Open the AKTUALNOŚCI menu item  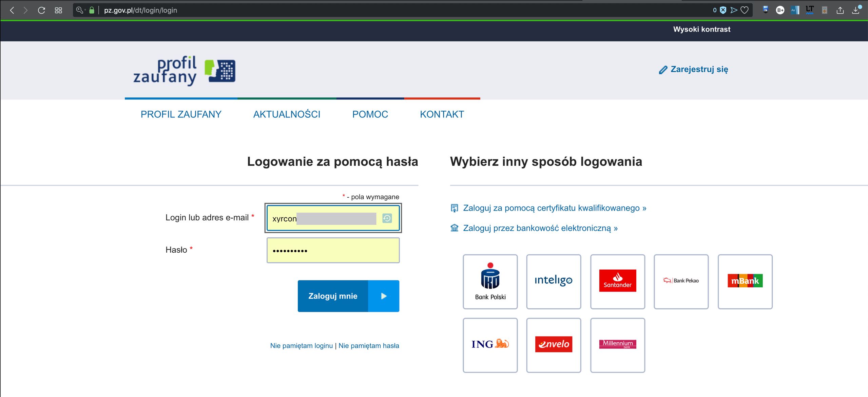pos(287,114)
